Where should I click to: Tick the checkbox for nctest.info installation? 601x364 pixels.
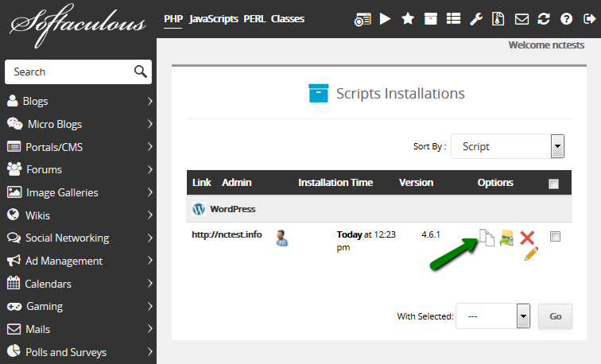(x=555, y=236)
